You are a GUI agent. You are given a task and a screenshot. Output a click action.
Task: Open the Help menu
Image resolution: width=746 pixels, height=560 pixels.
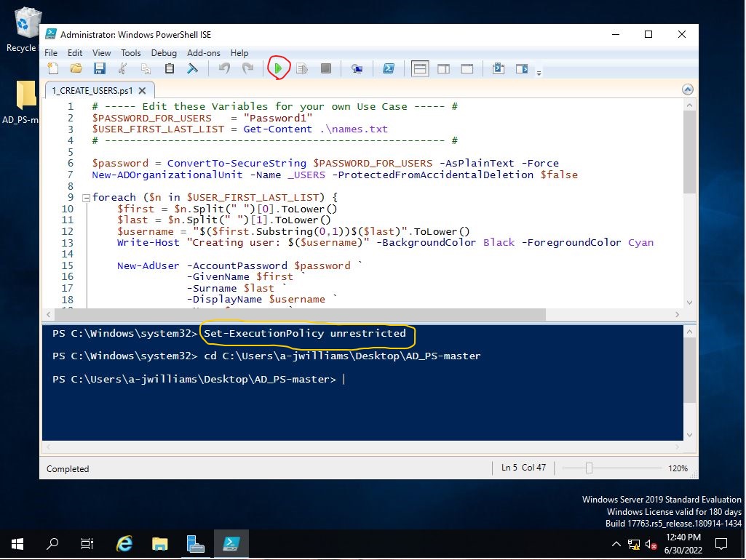239,53
